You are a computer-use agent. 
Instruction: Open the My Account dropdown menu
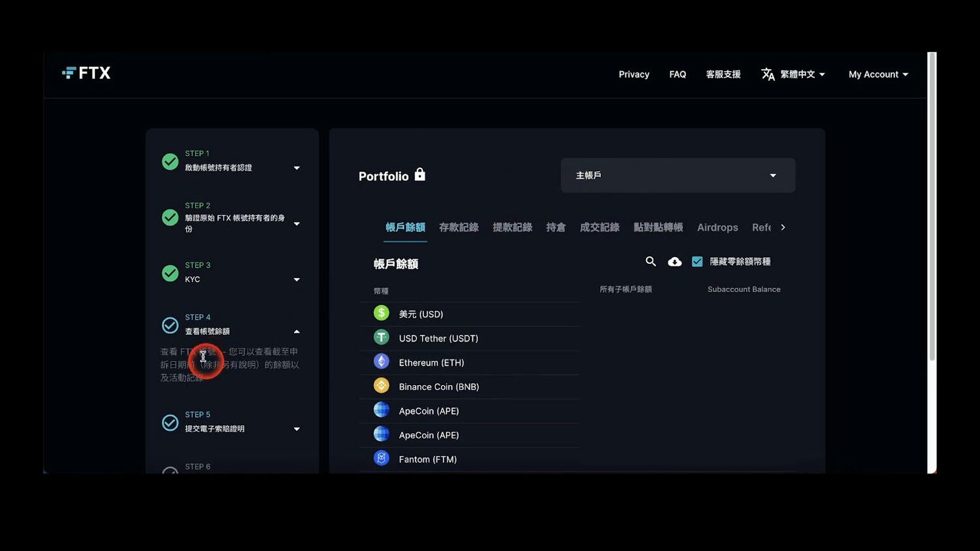(x=878, y=74)
